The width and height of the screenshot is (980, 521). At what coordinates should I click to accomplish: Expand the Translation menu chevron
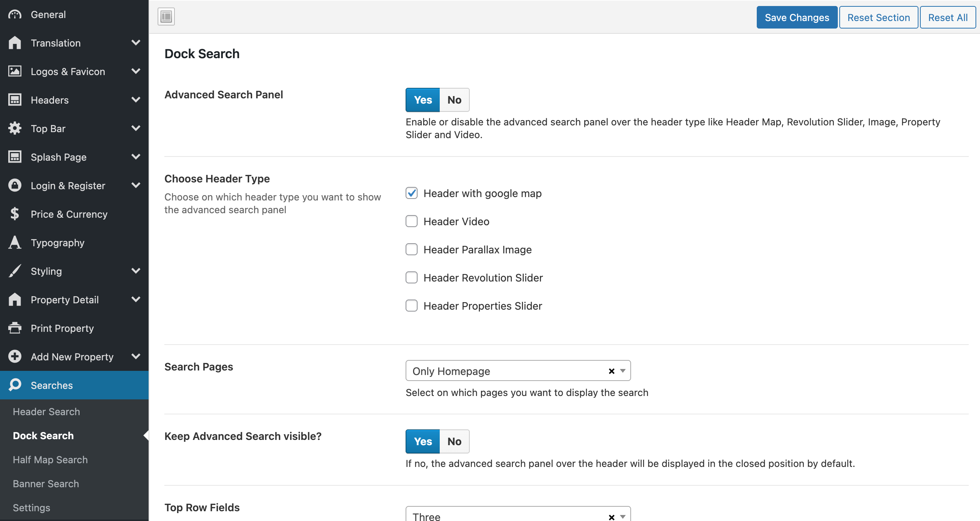tap(136, 43)
